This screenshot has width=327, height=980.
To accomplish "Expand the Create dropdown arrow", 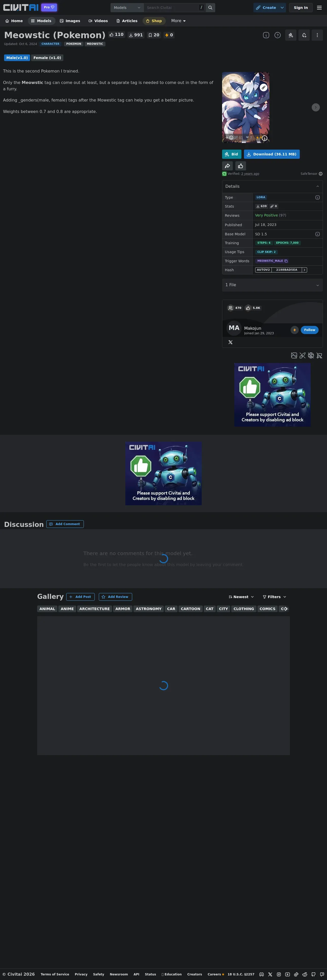I will pos(282,8).
